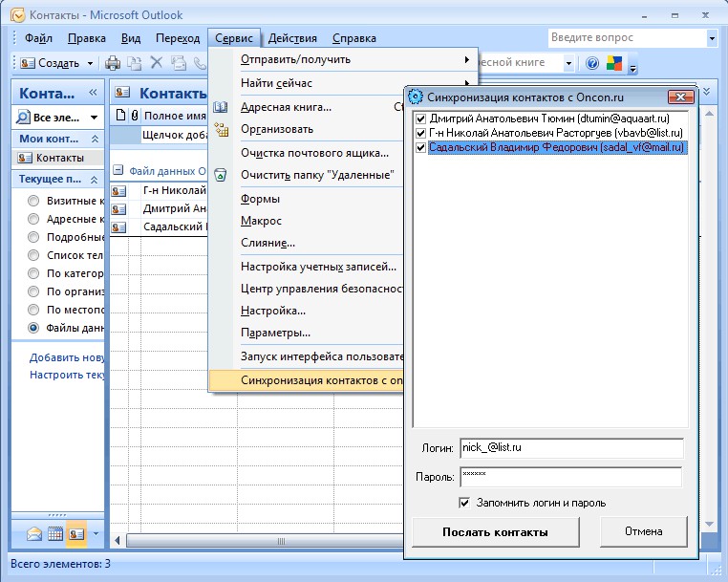The height and width of the screenshot is (582, 728).
Task: Open Calendar view icon in navigation pane
Action: coord(55,534)
